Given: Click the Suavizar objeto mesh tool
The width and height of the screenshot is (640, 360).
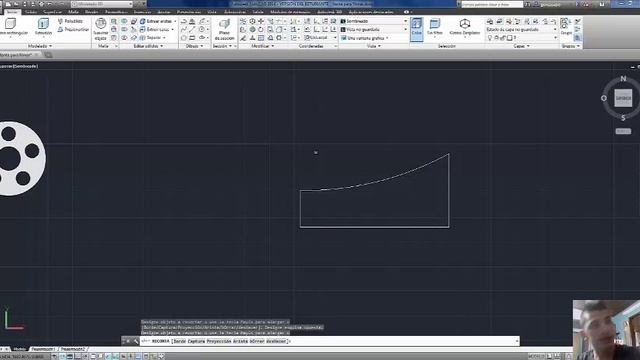Looking at the screenshot, I should click(100, 29).
